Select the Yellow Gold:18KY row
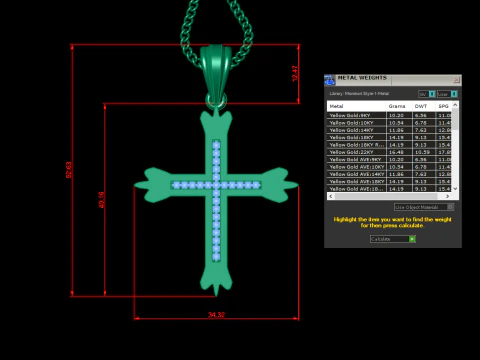The width and height of the screenshot is (480, 360). coord(389,137)
